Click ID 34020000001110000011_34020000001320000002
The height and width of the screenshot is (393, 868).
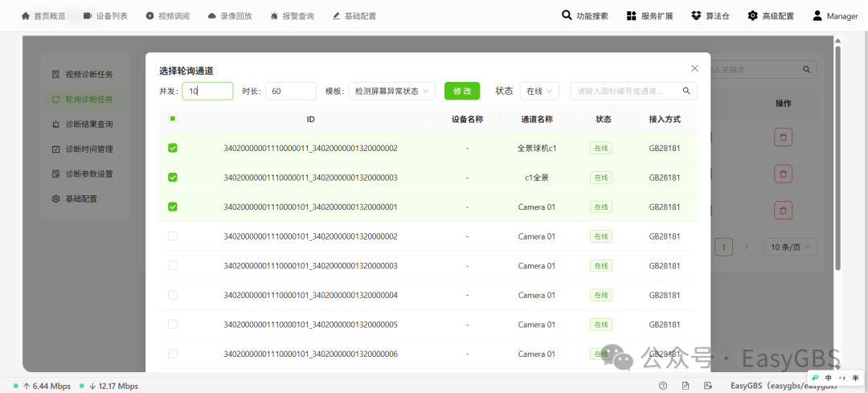tap(310, 149)
